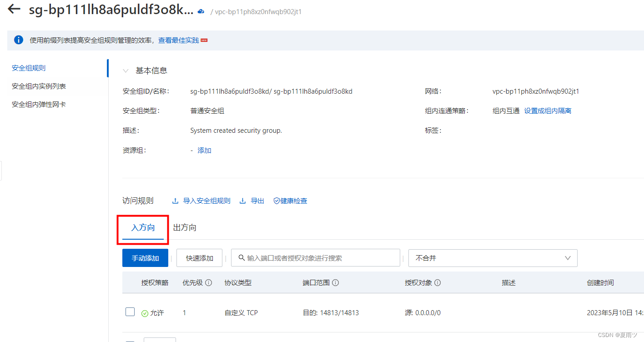Click the 2023年5月10日 creation time cell
Viewport: 644px width, 342px height.
pos(615,313)
